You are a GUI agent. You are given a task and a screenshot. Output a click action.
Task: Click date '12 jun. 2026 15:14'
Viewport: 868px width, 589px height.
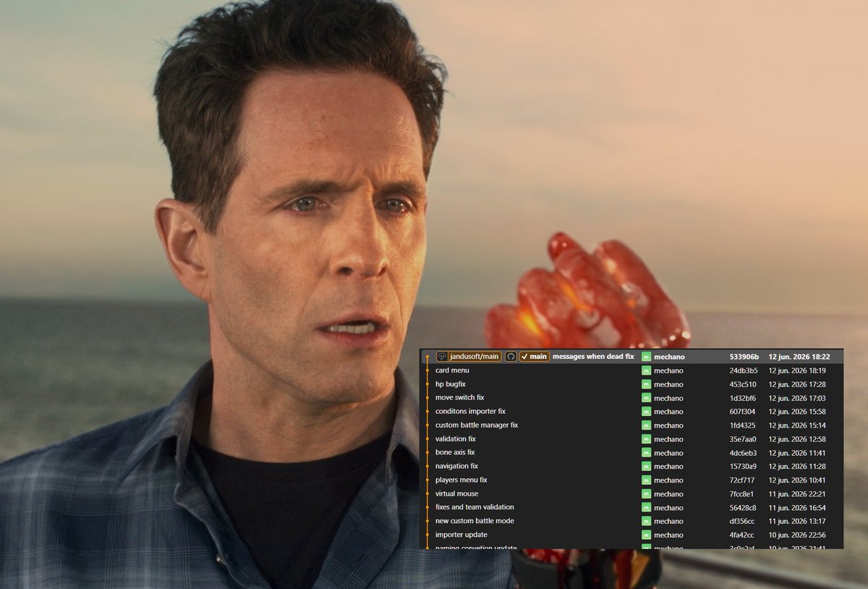pos(797,425)
